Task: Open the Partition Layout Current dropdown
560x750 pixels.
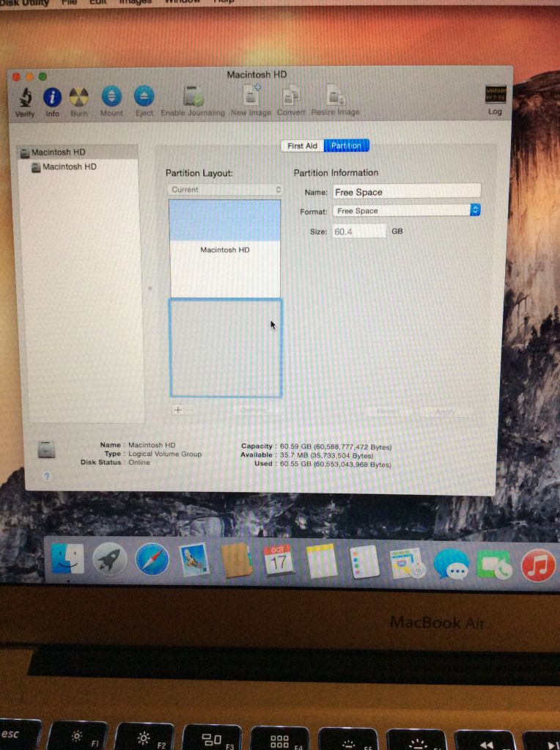Action: point(225,190)
